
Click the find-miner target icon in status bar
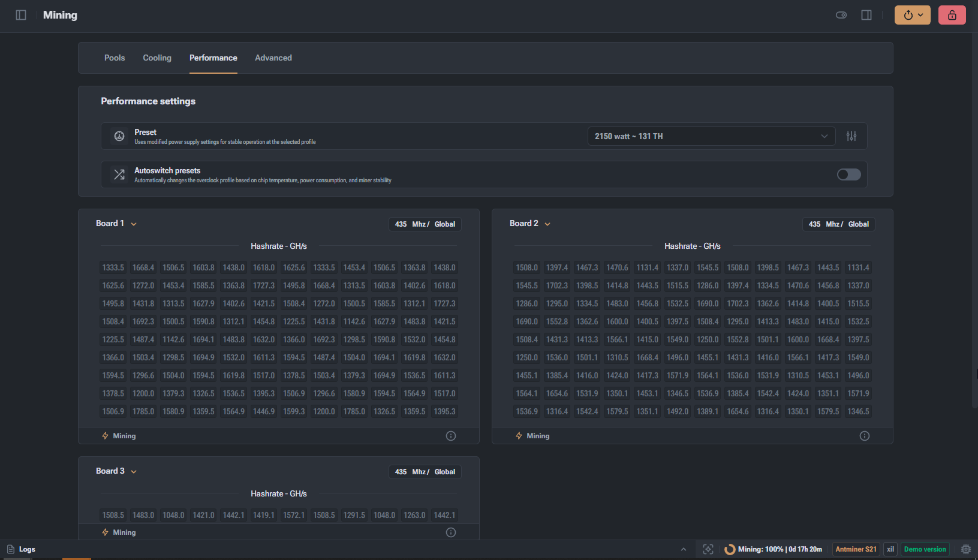pyautogui.click(x=708, y=549)
